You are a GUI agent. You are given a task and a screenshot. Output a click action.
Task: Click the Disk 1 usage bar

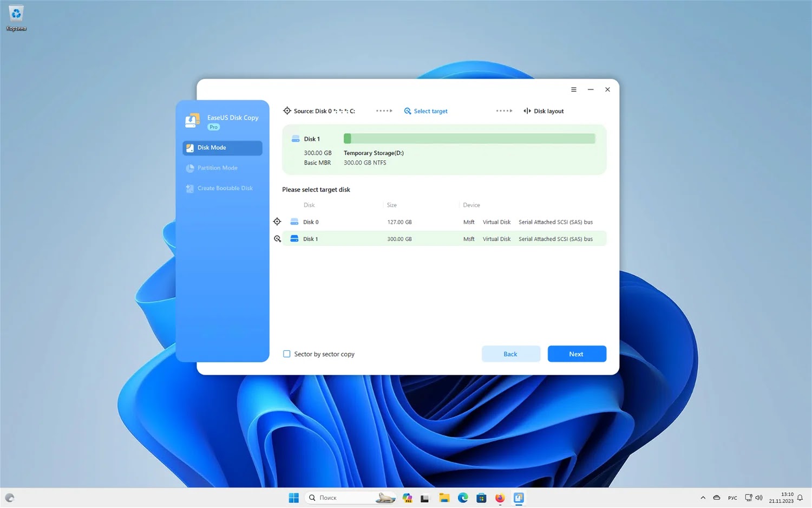469,139
